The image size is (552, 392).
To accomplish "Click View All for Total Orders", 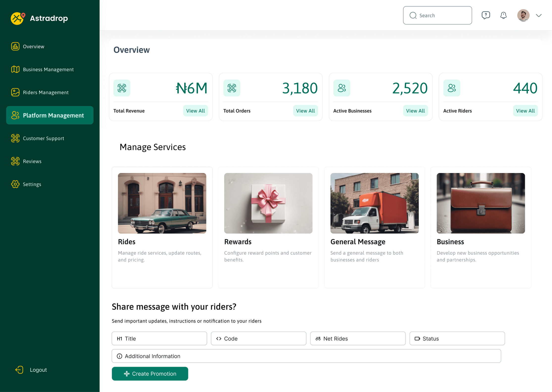I will (305, 111).
